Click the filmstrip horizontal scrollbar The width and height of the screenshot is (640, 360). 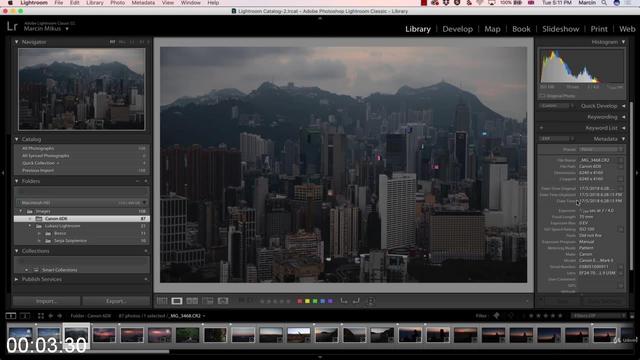coord(88,351)
